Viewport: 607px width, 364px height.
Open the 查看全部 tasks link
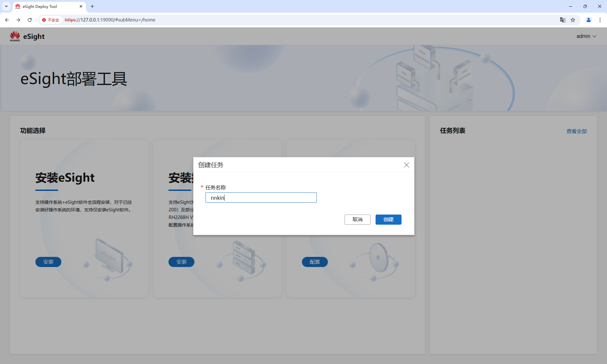[576, 131]
